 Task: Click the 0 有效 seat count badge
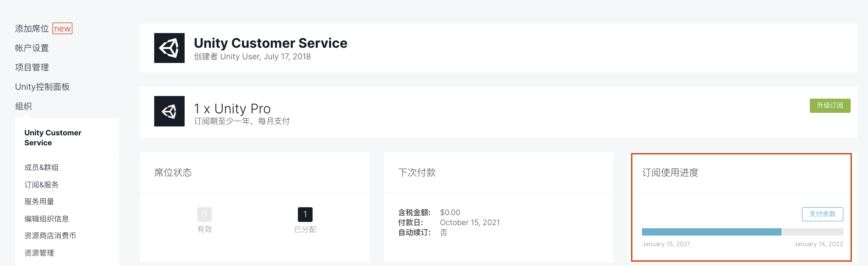click(x=204, y=214)
